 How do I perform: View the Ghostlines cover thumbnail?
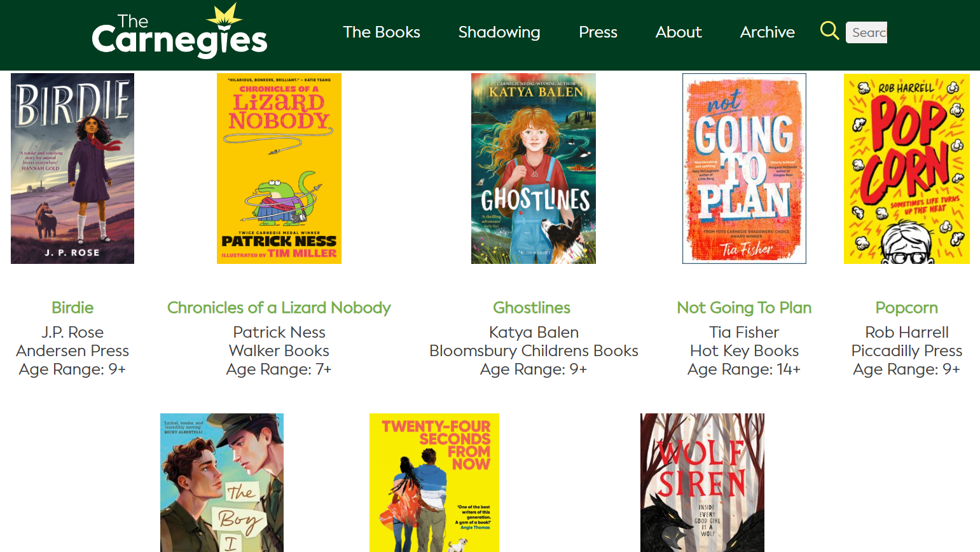(x=534, y=169)
